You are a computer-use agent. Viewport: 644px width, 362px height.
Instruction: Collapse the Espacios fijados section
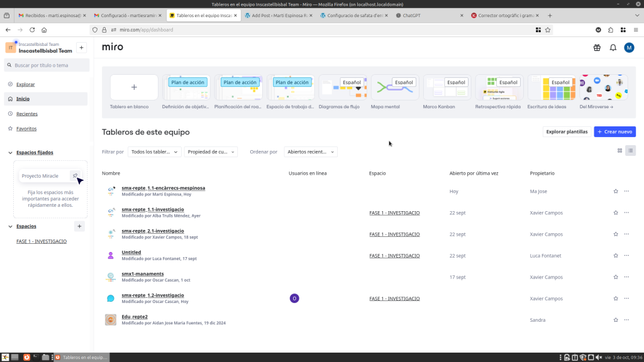(x=11, y=153)
